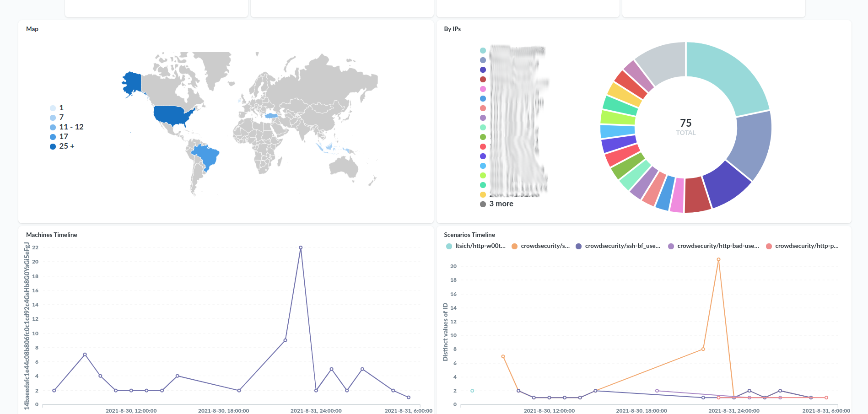Select the "11 - 12" map legend entry

[x=71, y=127]
